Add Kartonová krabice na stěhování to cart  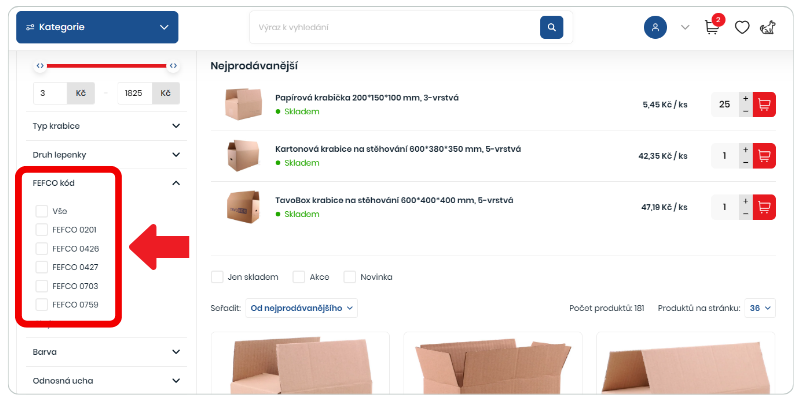764,156
